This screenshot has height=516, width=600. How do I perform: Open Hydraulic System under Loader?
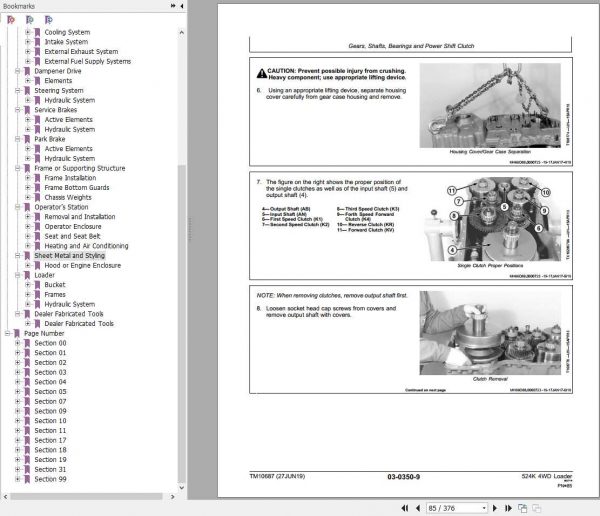tap(70, 304)
